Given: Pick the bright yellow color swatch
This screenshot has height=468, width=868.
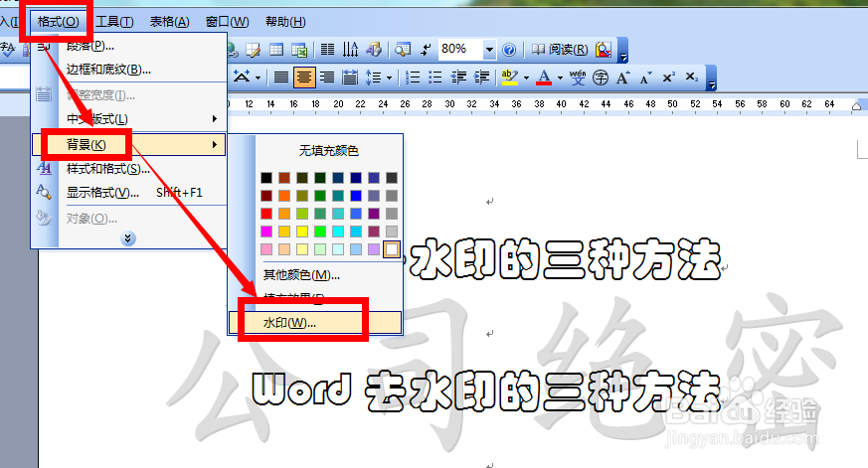Looking at the screenshot, I should (302, 232).
